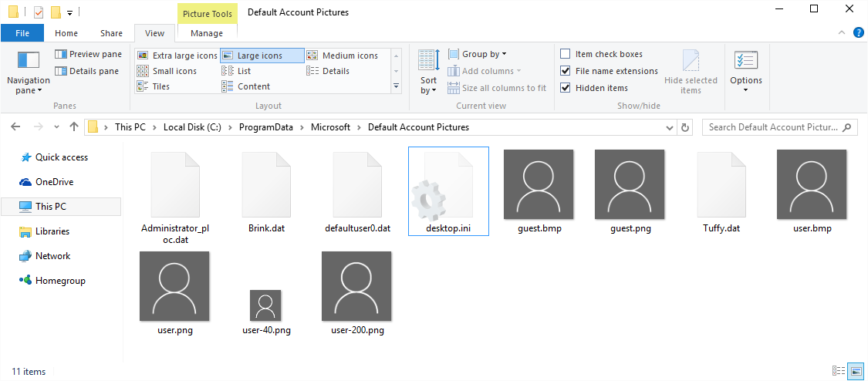Click the Picture Tools contextual tab
Screen dimensions: 868x381
(208, 13)
